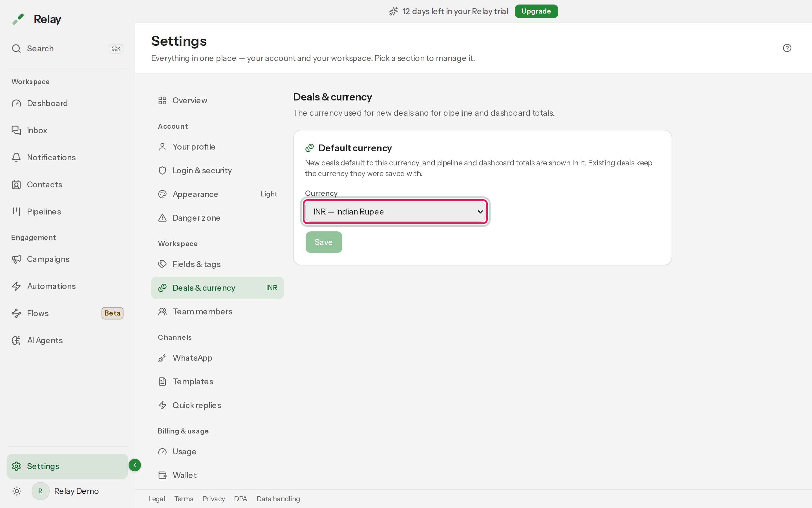Open Login & security settings

click(x=217, y=171)
